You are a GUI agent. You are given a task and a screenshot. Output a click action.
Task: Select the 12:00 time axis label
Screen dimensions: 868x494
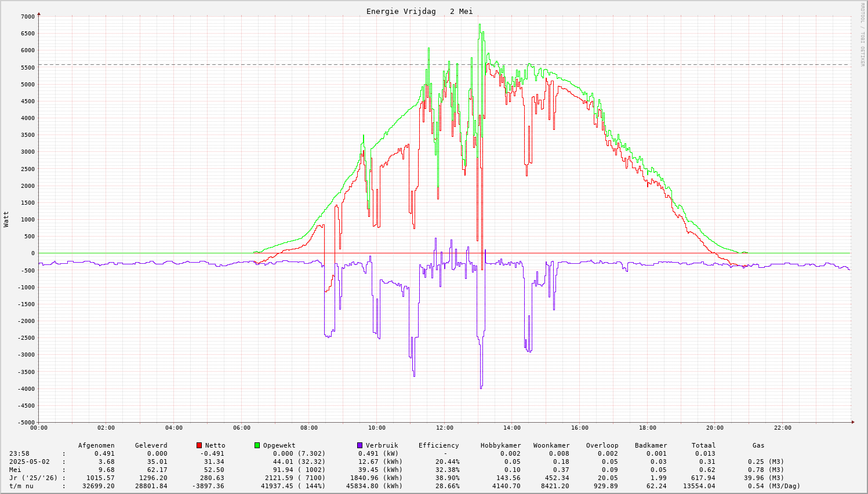[444, 428]
